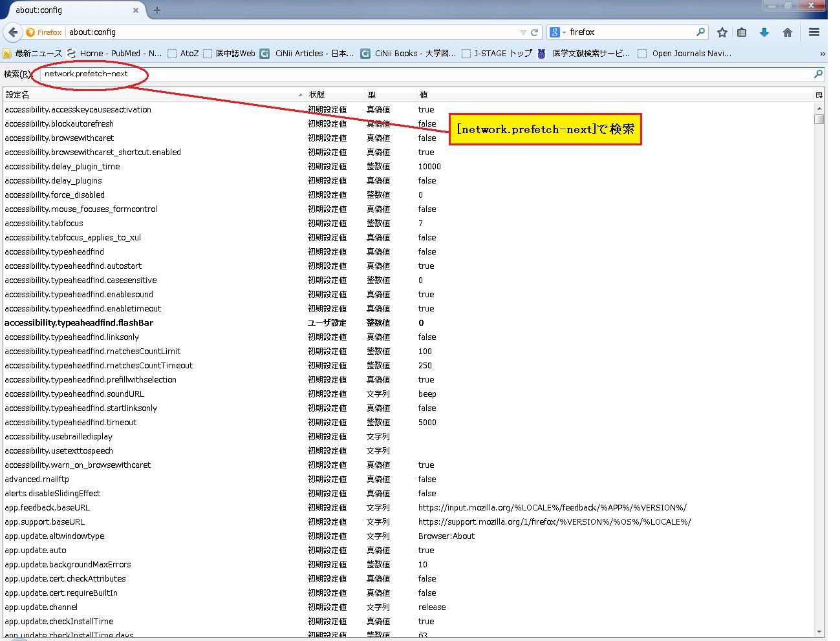Open CiNii Articles bookmark
Screen dimensions: 840x641
click(x=307, y=54)
